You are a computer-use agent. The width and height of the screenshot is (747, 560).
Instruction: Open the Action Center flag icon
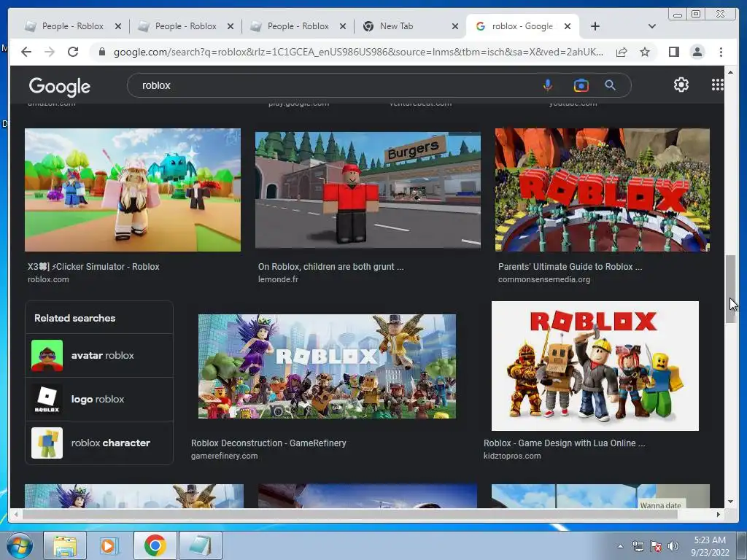(656, 546)
